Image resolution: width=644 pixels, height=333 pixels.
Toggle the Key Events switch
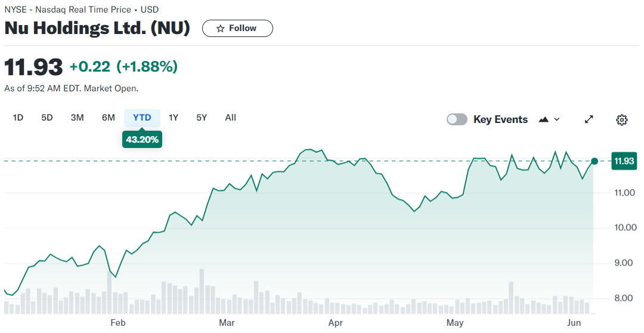click(x=457, y=119)
